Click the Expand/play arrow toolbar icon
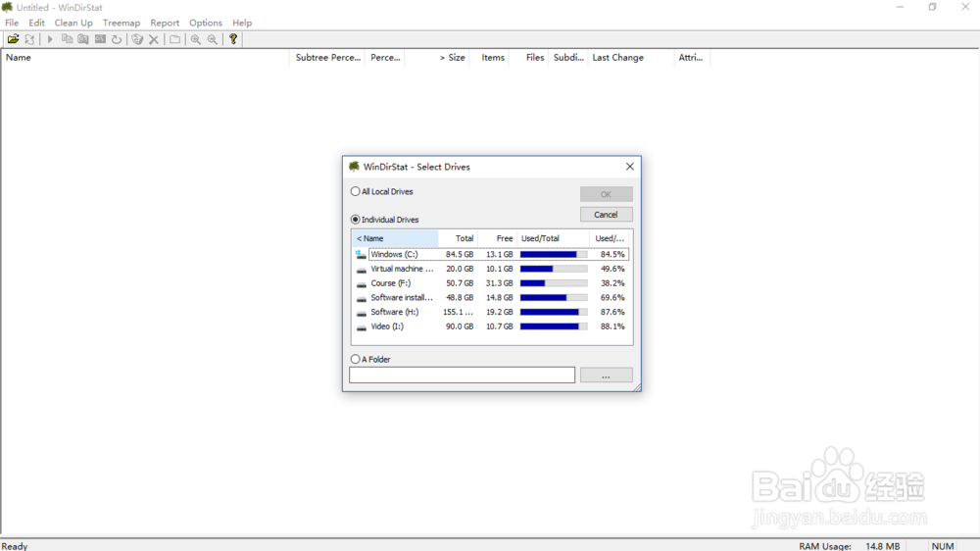This screenshot has width=980, height=551. (x=50, y=39)
